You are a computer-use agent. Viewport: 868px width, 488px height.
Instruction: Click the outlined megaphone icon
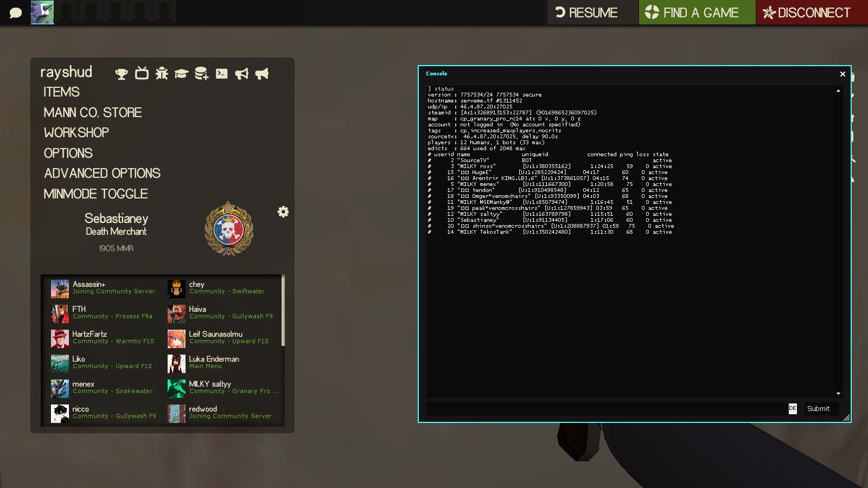click(242, 74)
